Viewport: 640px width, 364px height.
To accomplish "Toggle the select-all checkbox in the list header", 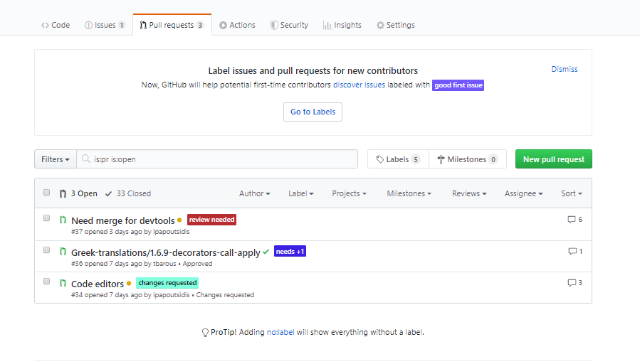I will tap(46, 193).
